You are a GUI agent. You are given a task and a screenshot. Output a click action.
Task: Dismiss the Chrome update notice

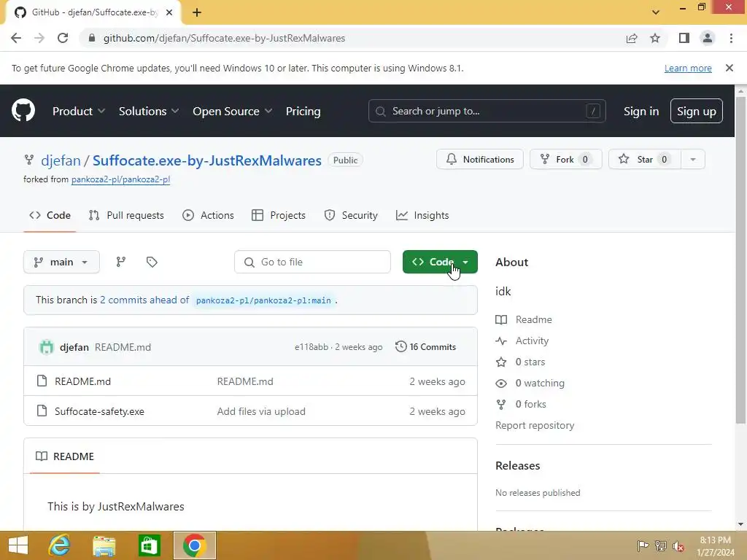coord(729,68)
